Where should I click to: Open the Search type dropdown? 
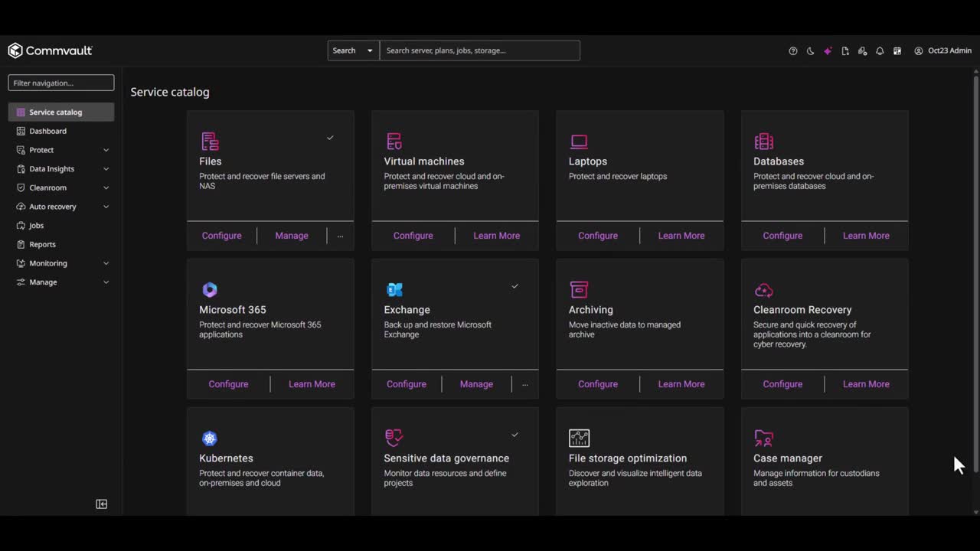pos(353,51)
